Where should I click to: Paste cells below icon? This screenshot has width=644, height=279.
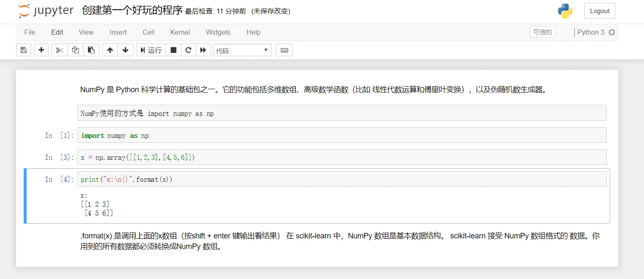tap(91, 50)
